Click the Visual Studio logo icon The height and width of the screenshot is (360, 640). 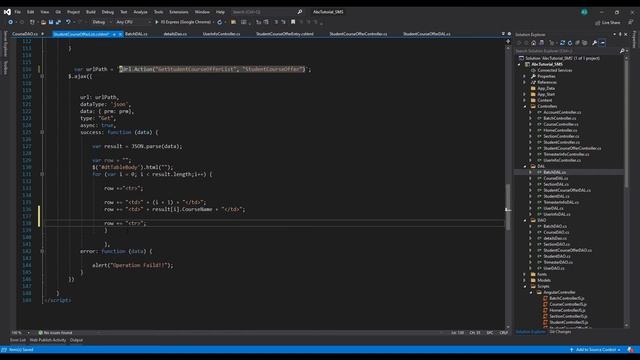(x=7, y=12)
